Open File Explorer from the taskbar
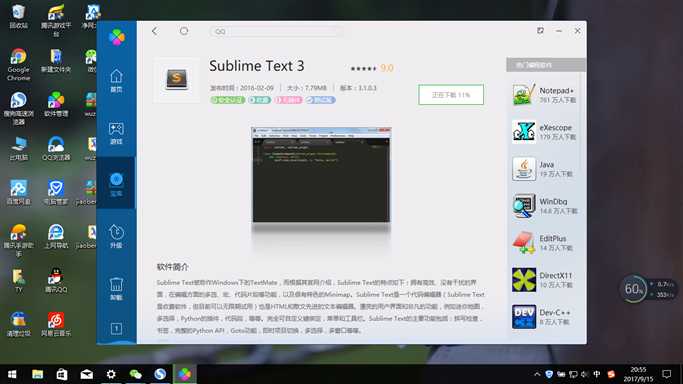Screen dimensions: 683x384 pyautogui.click(x=37, y=374)
